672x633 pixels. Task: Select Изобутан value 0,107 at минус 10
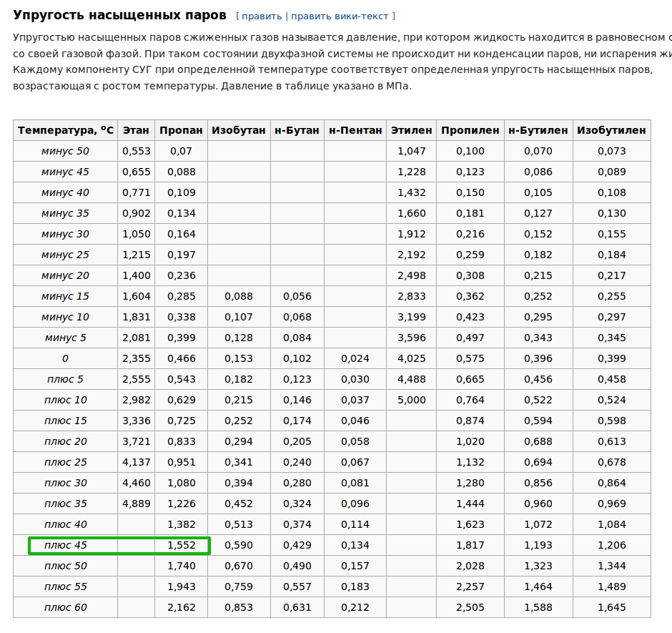(x=239, y=318)
